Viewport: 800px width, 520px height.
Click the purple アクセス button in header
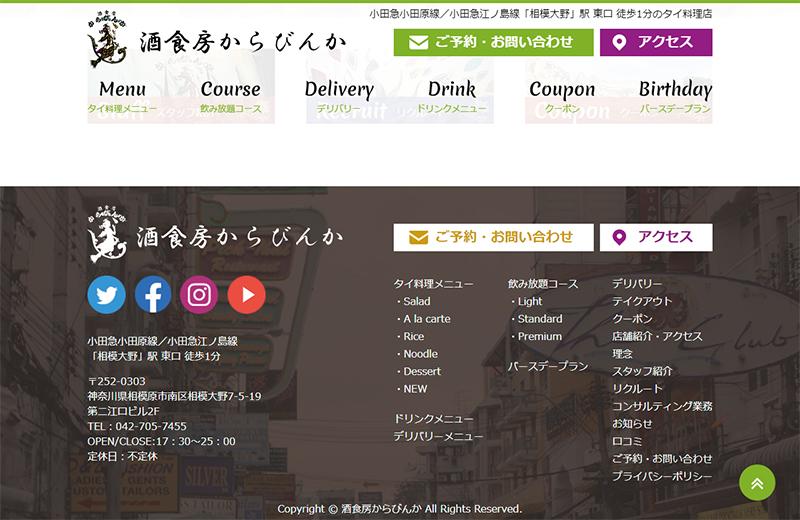tap(655, 42)
